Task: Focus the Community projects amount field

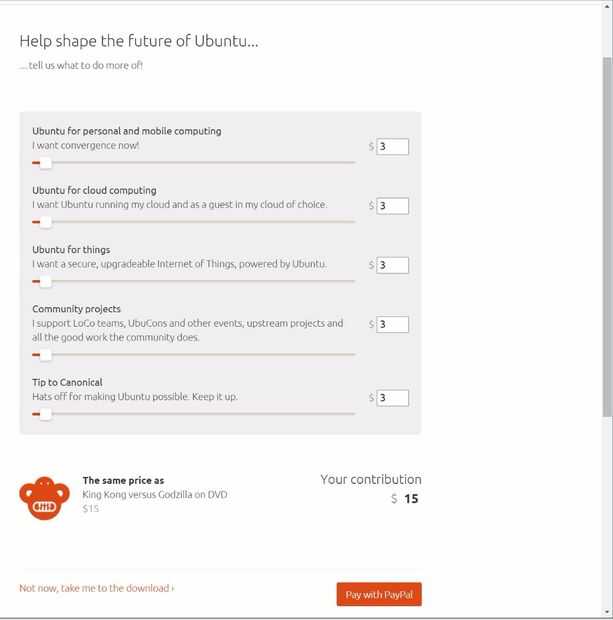Action: (393, 324)
